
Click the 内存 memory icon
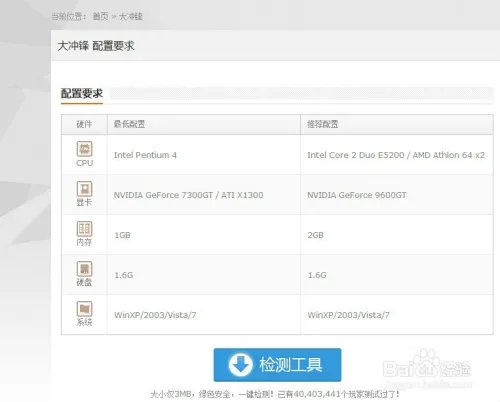click(x=84, y=229)
